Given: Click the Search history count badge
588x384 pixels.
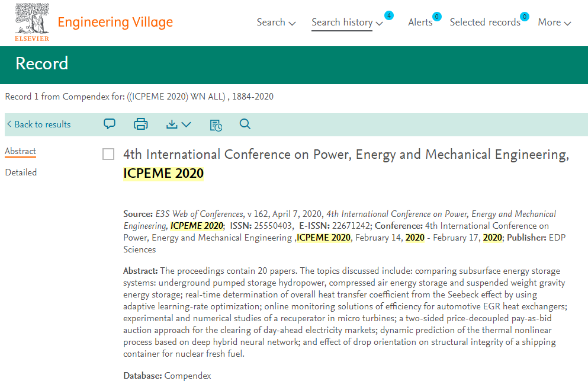Looking at the screenshot, I should point(389,16).
